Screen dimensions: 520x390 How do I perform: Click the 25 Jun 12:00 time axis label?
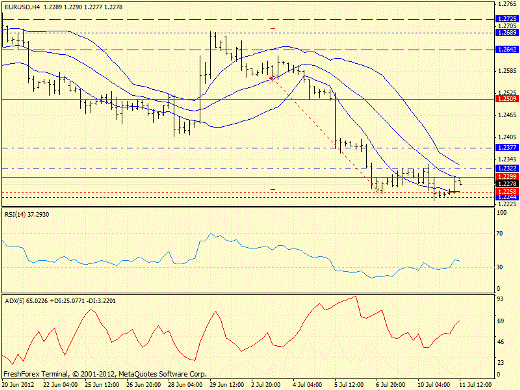[102, 385]
